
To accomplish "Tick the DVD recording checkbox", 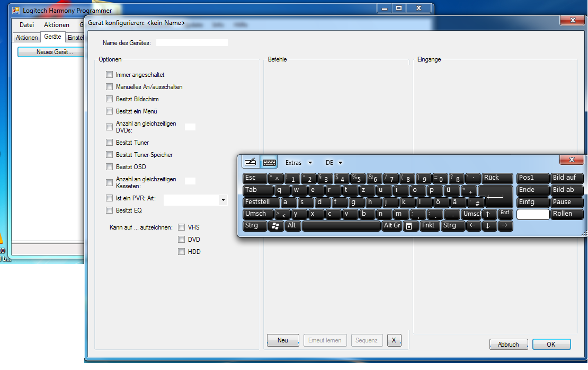I will coord(182,240).
